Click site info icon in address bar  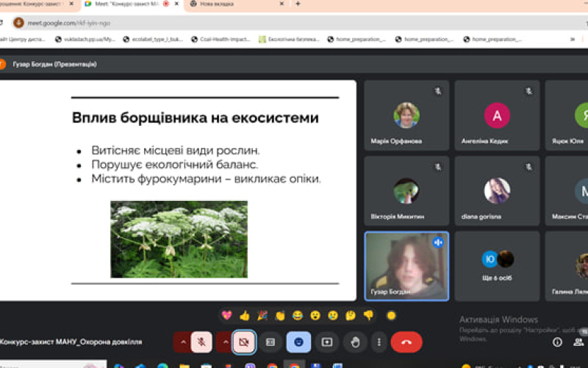[18, 23]
